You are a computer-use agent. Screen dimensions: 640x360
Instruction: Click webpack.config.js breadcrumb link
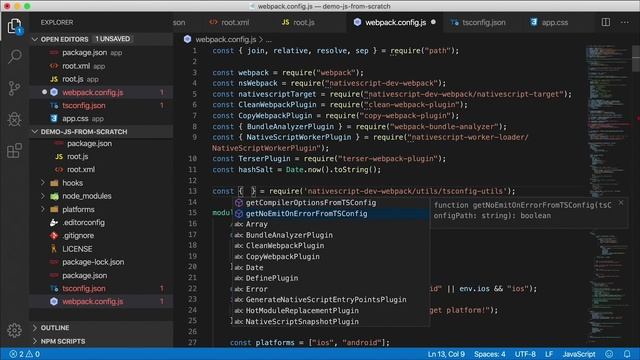pos(226,39)
